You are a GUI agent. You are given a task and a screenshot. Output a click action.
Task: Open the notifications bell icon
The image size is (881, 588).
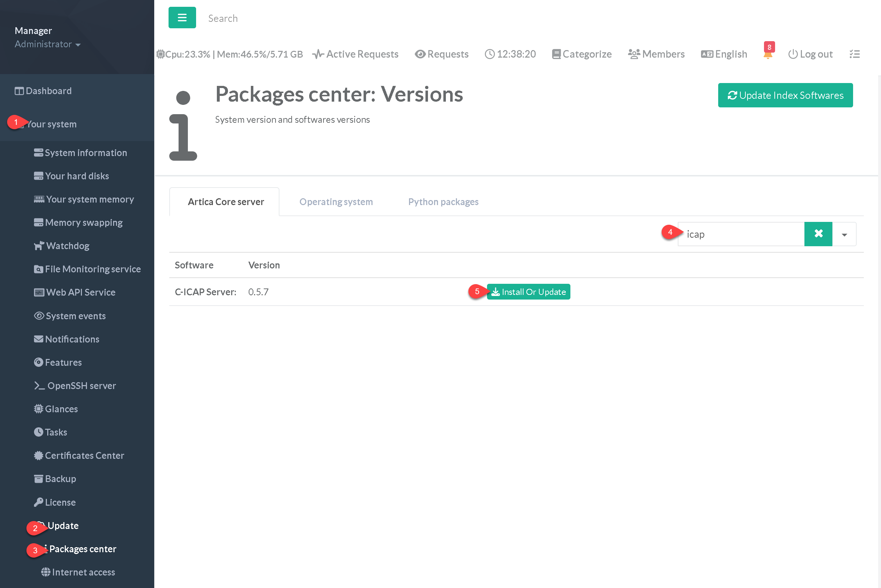[x=768, y=55]
